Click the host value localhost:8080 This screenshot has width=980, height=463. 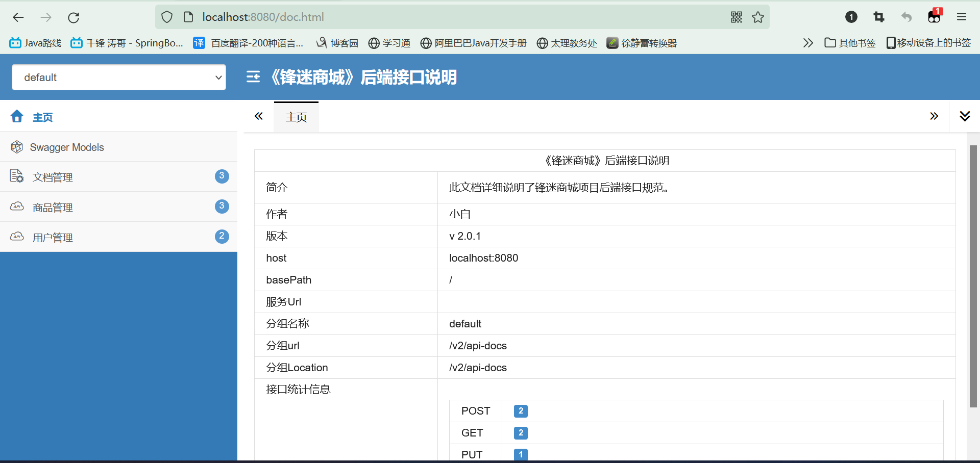point(483,258)
